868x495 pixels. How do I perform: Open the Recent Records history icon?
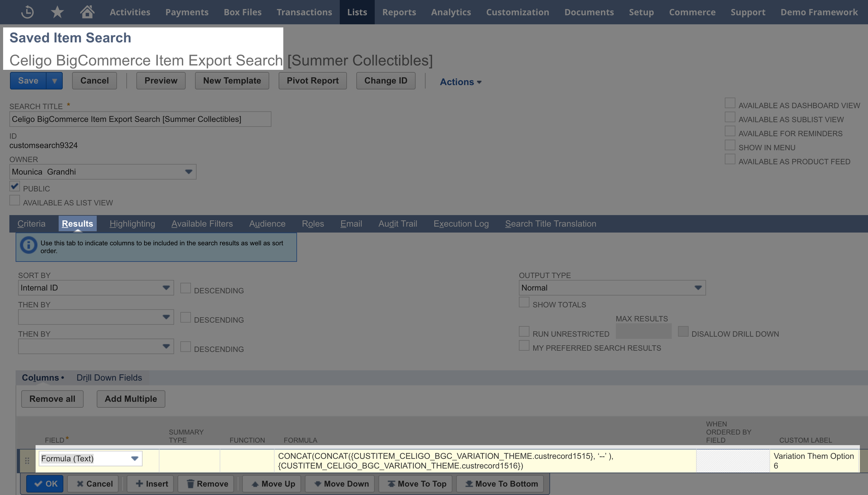(27, 12)
